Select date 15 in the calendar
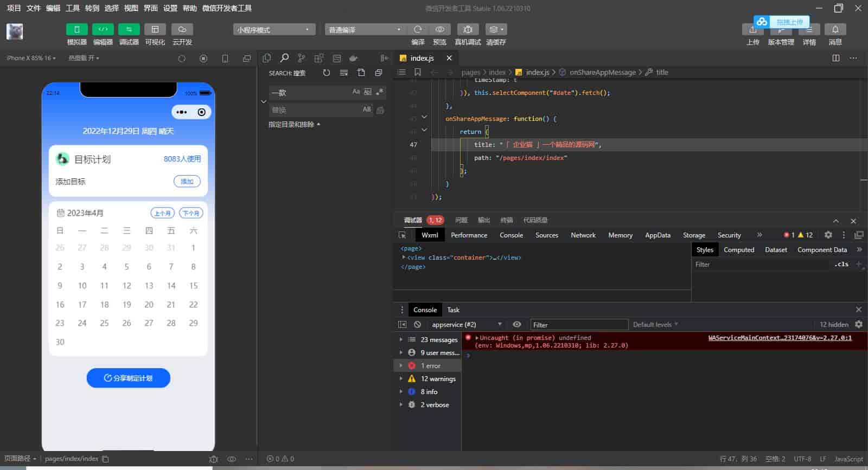The width and height of the screenshot is (868, 470). click(193, 286)
